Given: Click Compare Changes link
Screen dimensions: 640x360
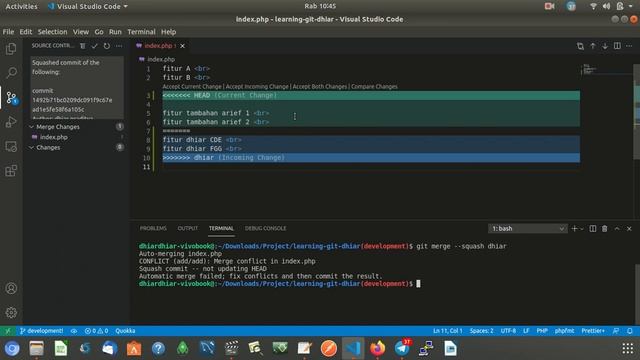Looking at the screenshot, I should 374,87.
